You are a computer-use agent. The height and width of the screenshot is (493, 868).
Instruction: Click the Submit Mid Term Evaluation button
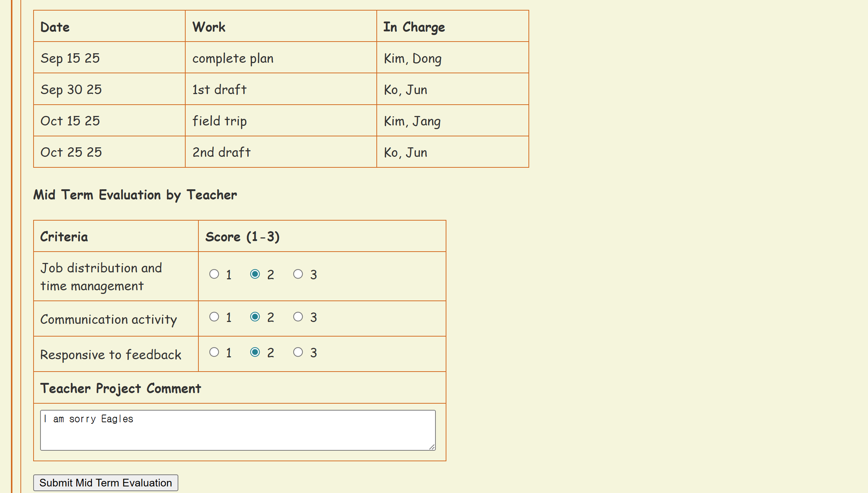pyautogui.click(x=105, y=483)
